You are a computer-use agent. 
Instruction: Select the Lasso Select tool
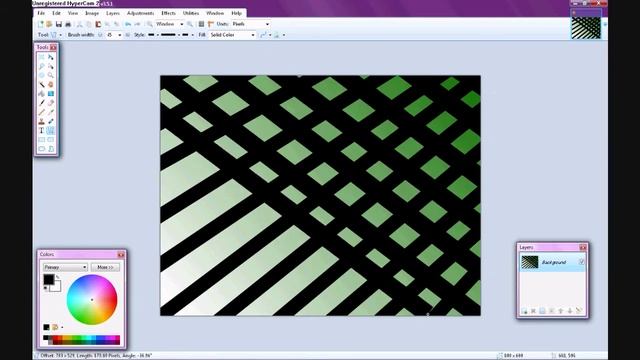tap(42, 66)
